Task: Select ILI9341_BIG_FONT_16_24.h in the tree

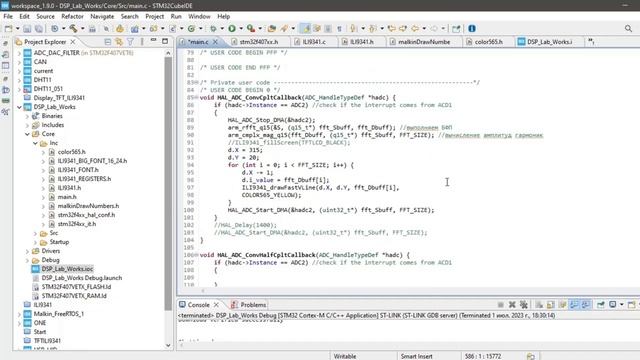Action: [x=92, y=161]
